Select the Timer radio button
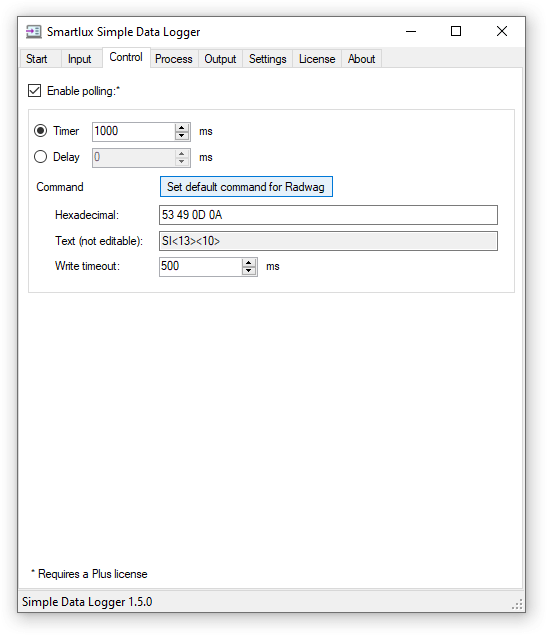547x635 pixels. 40,131
